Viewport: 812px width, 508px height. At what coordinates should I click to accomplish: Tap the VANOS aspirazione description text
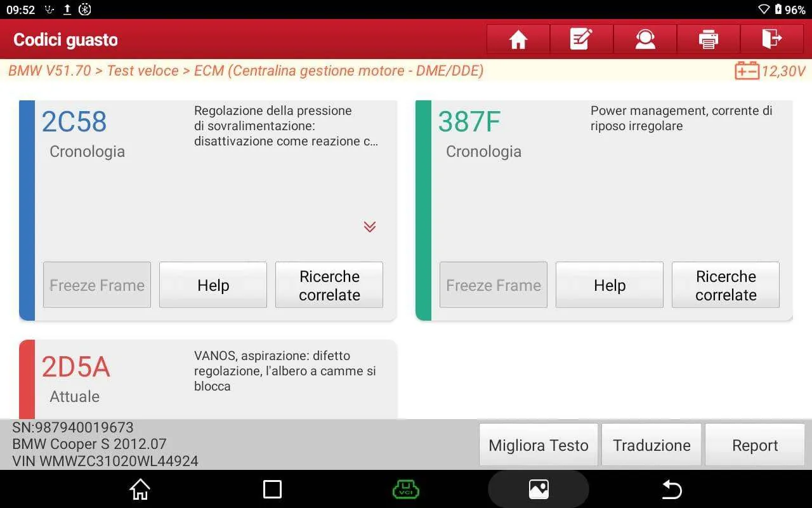(x=285, y=371)
